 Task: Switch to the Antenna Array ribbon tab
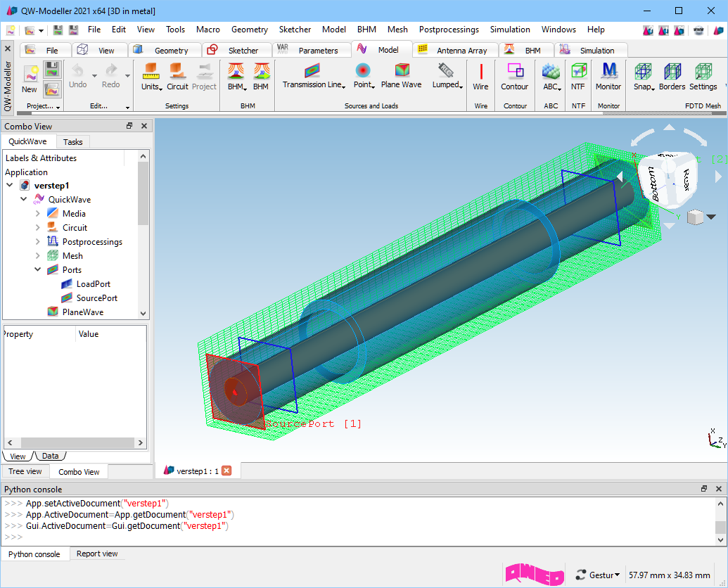[x=456, y=50]
